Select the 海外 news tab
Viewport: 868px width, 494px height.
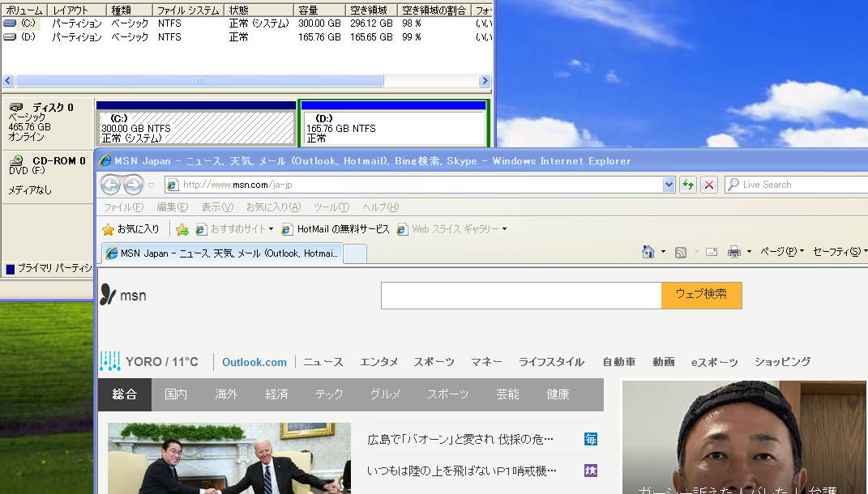tap(226, 394)
